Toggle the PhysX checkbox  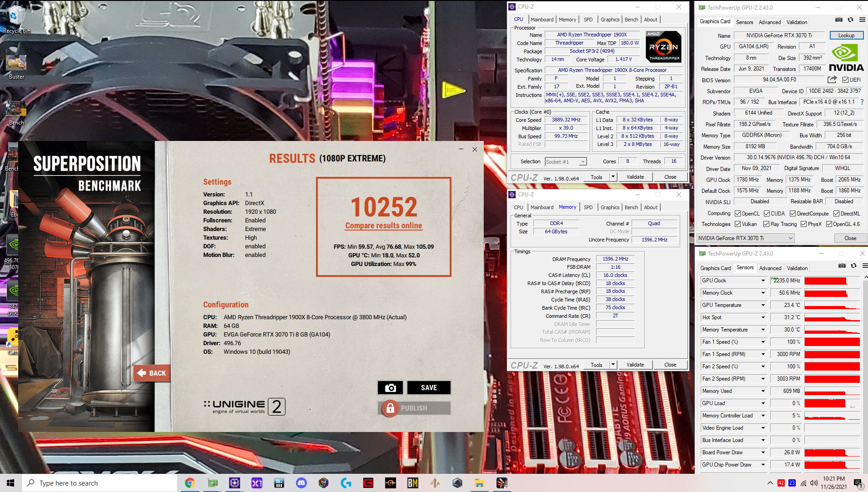click(803, 224)
